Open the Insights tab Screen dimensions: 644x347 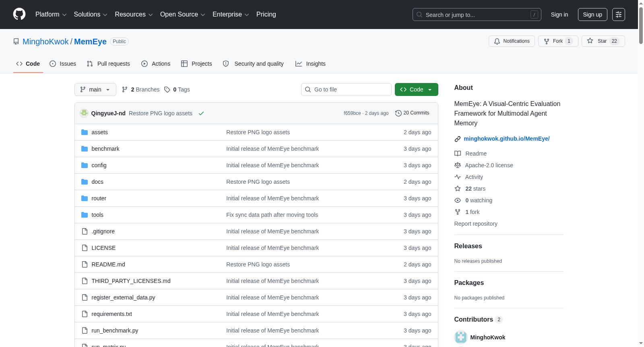click(x=310, y=64)
